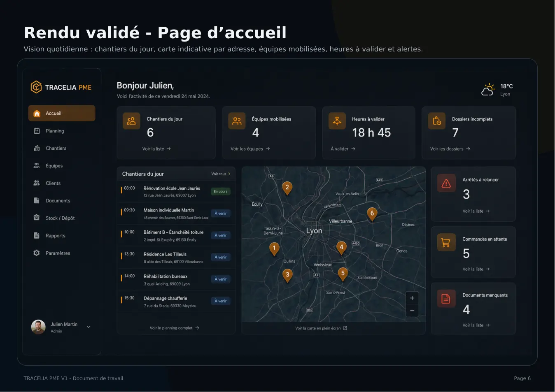Open the Voir le planning complet link
Screen dimensions: 555x392
[175, 328]
